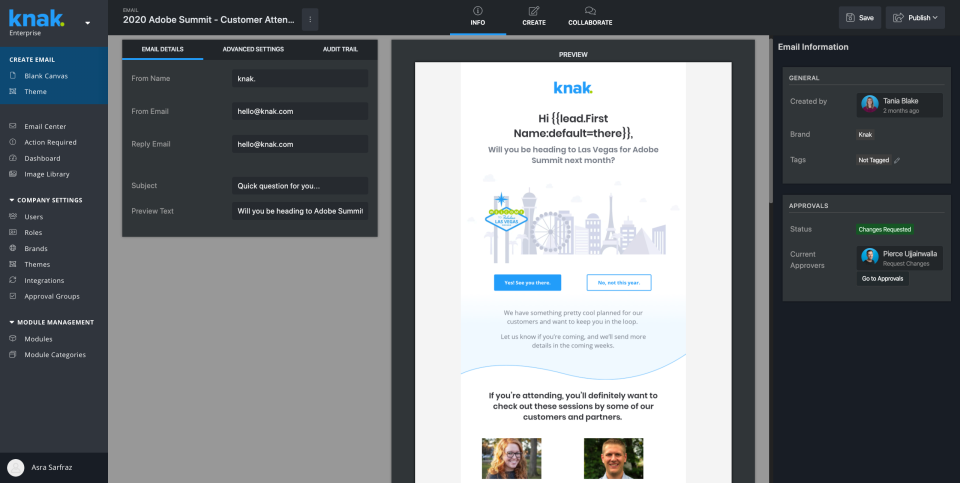Click the Las Vegas skyline image
The image size is (960, 483).
573,219
